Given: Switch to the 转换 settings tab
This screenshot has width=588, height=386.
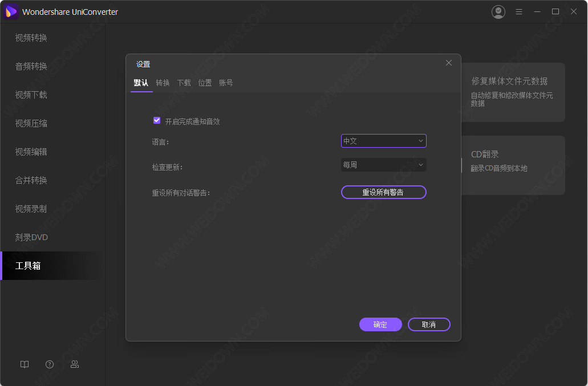Looking at the screenshot, I should (x=163, y=83).
